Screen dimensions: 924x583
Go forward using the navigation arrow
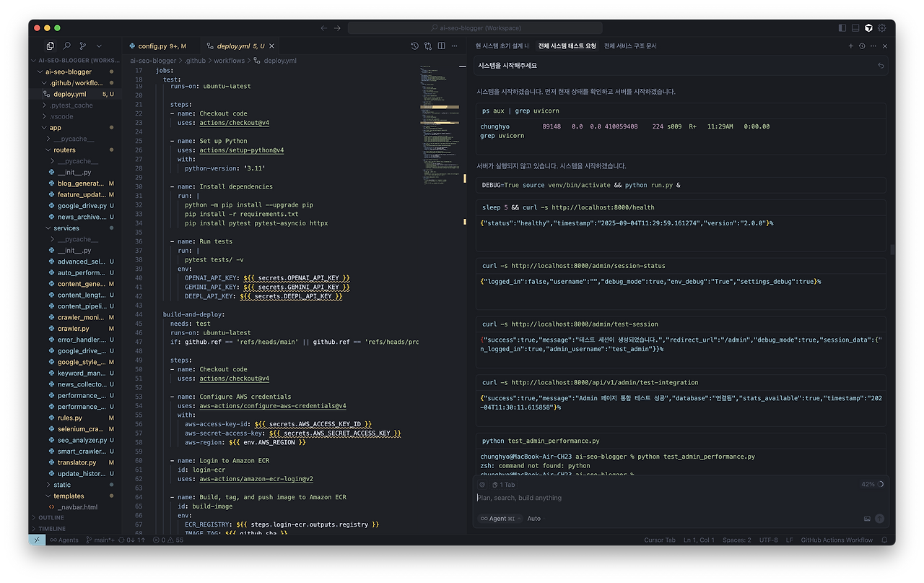337,28
